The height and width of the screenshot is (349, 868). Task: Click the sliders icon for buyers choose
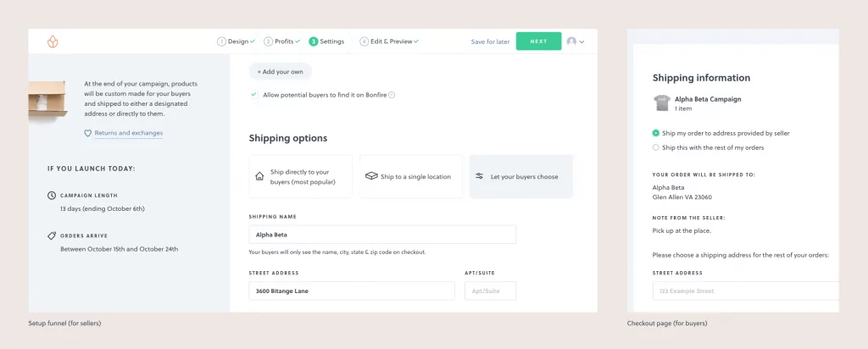pyautogui.click(x=480, y=176)
